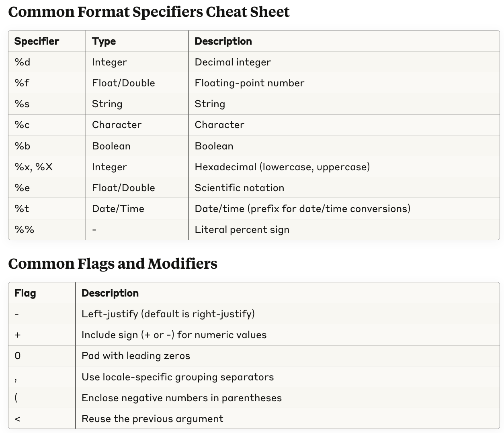The height and width of the screenshot is (433, 504).
Task: Click the %f specifier cell
Action: click(47, 83)
